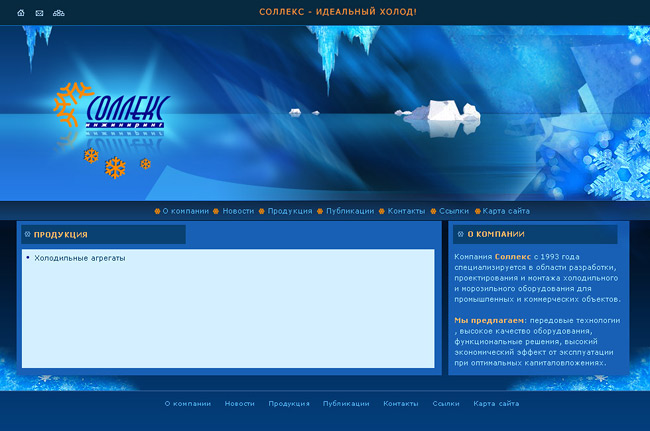Screen dimensions: 650x431
Task: Click the СОЛЛЕКС - ИДЕАЛЬНЫЙ ХОЛОД! title
Action: [x=338, y=12]
